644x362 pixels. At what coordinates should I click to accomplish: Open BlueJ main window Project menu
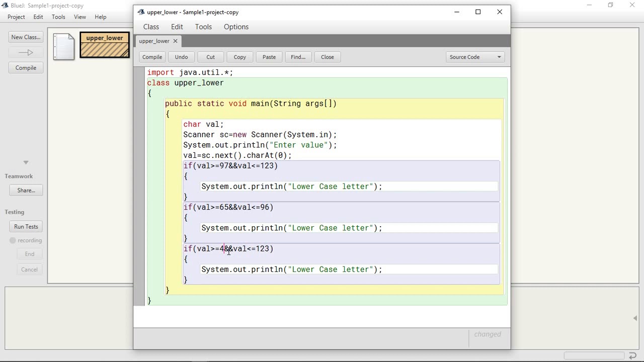click(16, 17)
